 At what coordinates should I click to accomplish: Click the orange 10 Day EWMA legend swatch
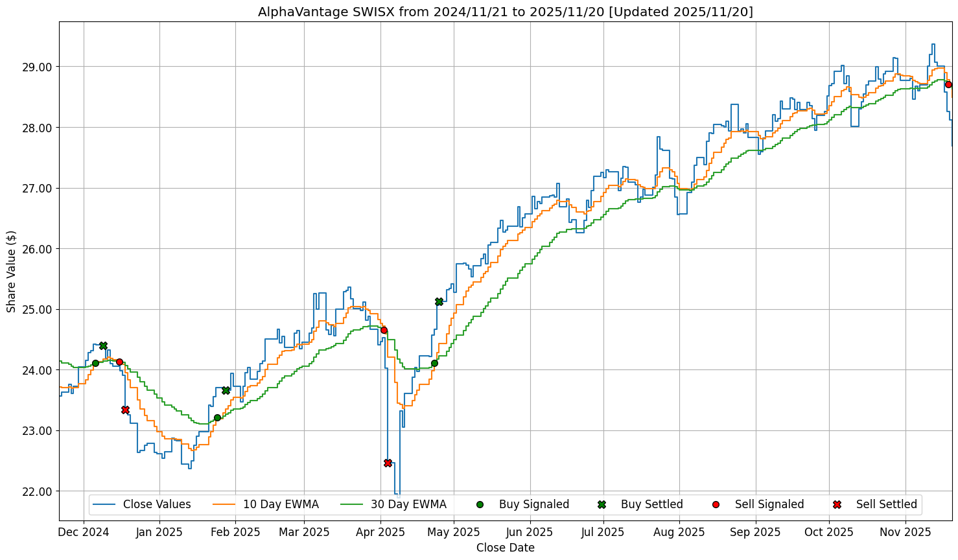[224, 504]
